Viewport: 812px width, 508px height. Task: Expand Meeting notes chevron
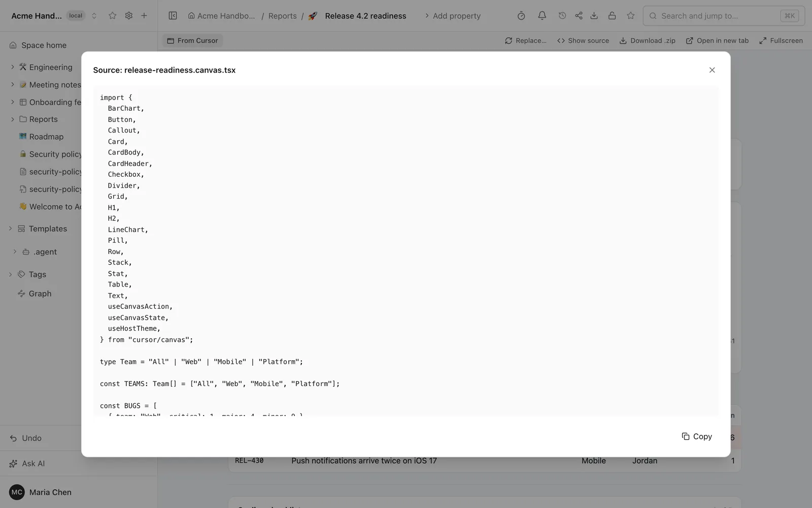(x=13, y=85)
